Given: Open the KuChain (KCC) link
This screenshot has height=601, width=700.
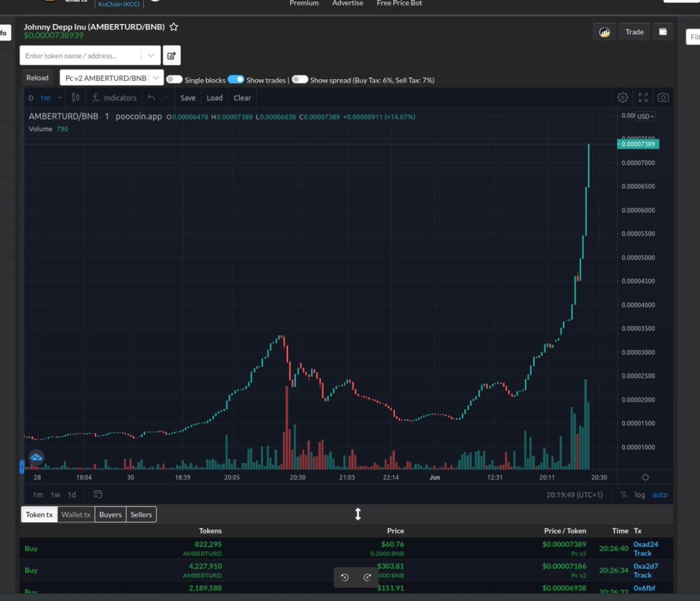Looking at the screenshot, I should (x=119, y=4).
